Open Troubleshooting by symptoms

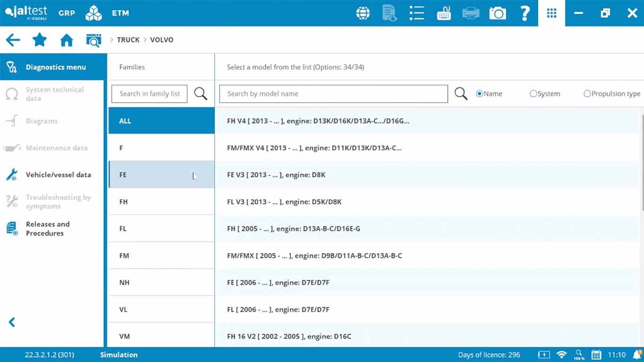click(x=52, y=202)
